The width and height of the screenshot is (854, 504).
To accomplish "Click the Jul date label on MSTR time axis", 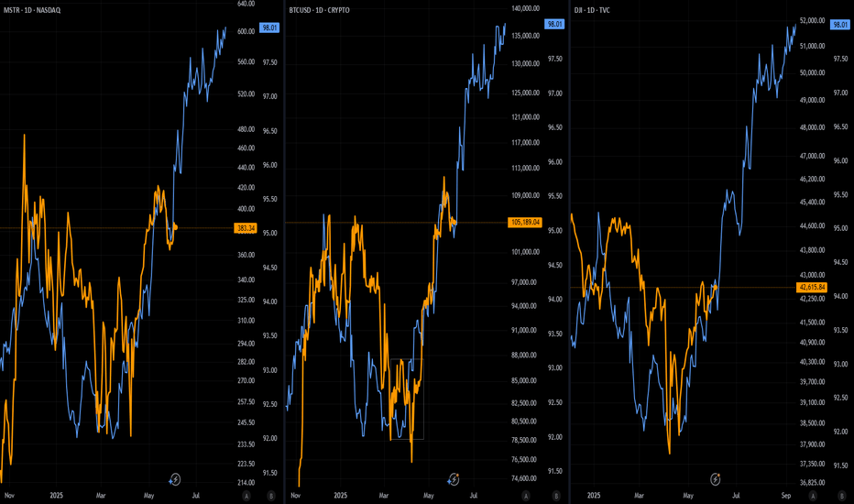I will tap(196, 496).
